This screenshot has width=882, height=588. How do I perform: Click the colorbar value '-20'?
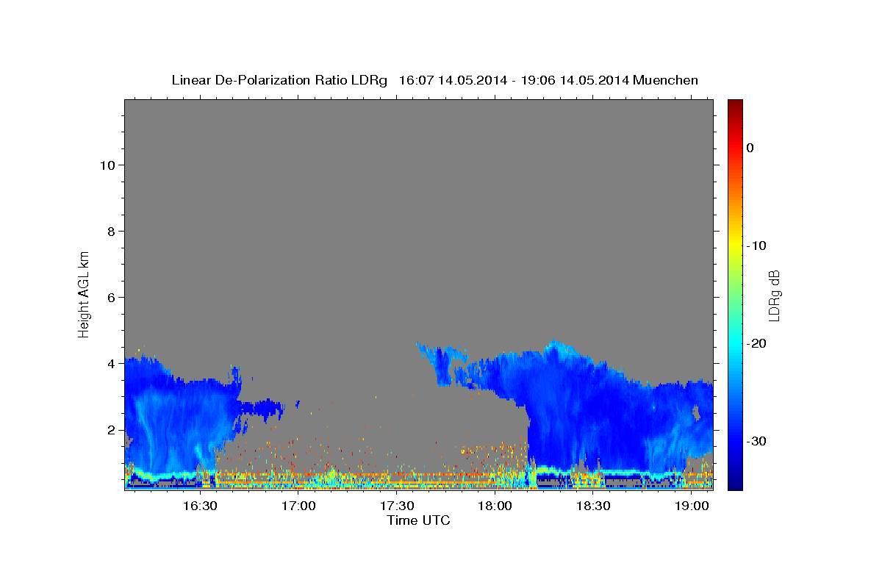(x=757, y=343)
